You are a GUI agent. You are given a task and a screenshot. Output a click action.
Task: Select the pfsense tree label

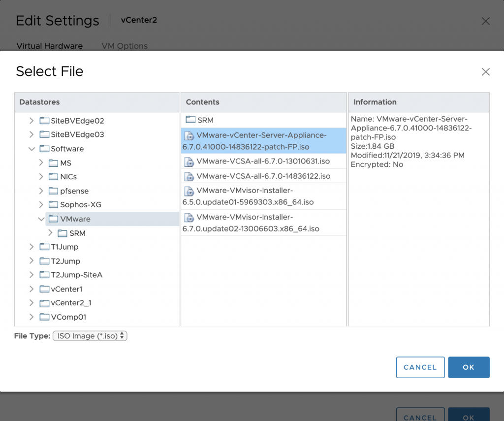click(74, 191)
